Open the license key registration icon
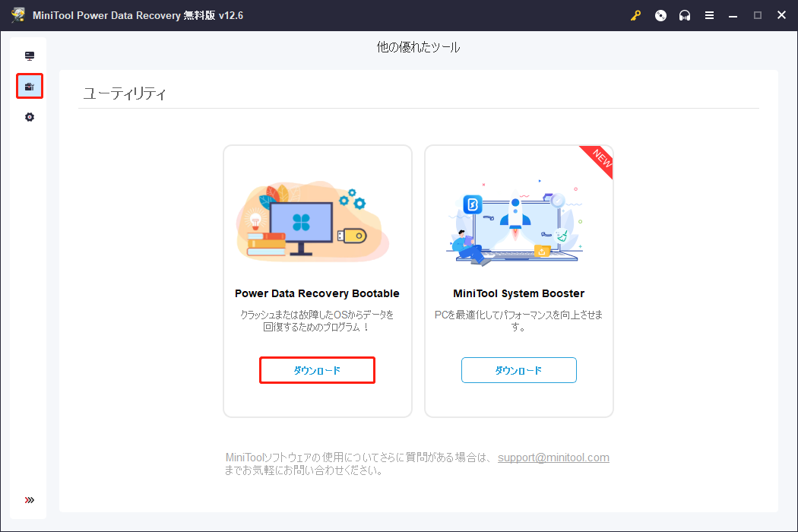The image size is (798, 532). (635, 14)
